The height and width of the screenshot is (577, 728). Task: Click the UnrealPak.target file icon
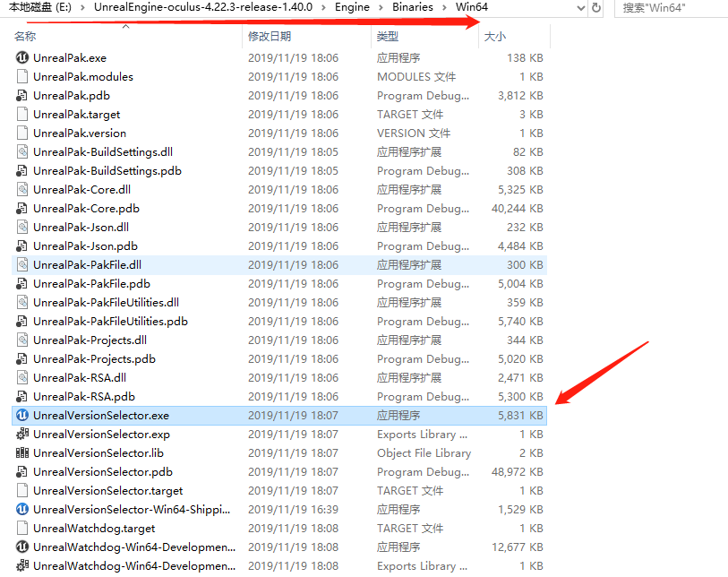tap(22, 115)
